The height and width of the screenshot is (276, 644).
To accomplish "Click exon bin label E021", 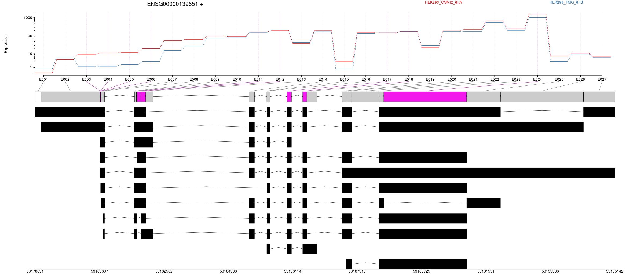I will (473, 79).
